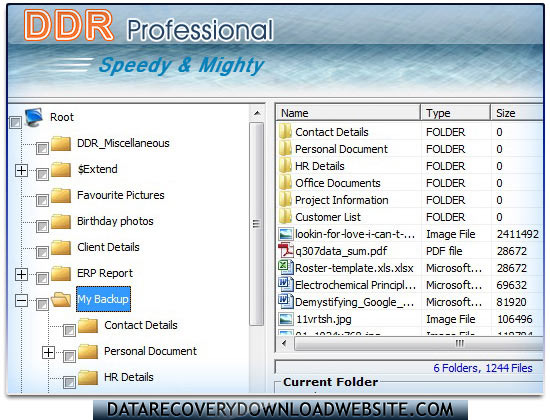Click the tree panel scroll up arrow

tap(257, 113)
